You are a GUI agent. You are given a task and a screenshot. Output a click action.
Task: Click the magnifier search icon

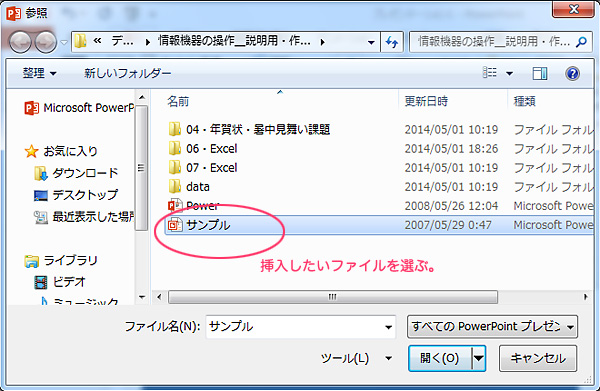582,42
